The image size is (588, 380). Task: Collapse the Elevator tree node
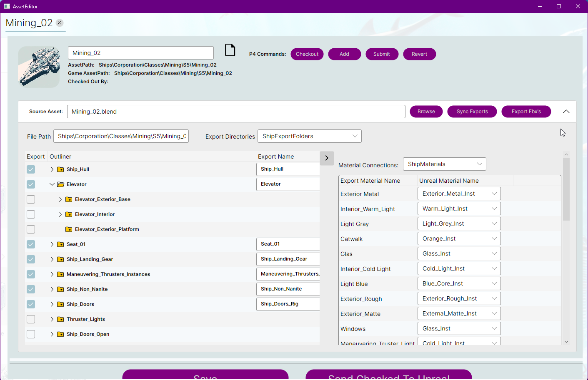52,184
